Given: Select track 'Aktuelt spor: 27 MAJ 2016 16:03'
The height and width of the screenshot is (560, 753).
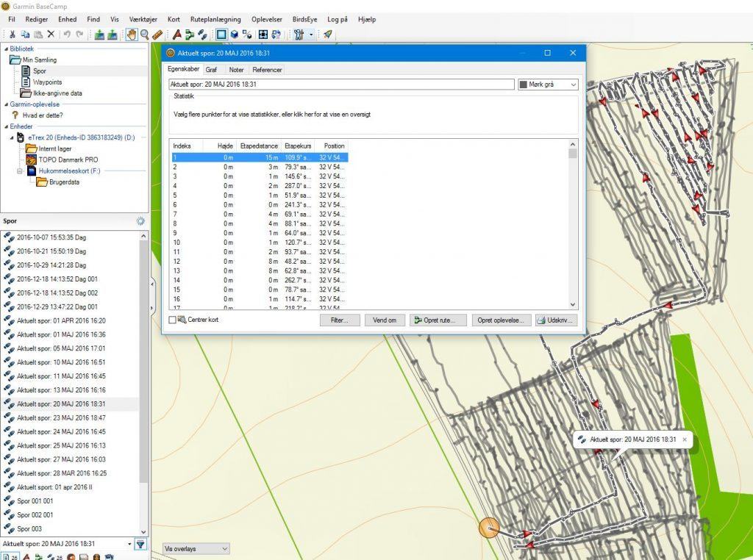Looking at the screenshot, I should (x=61, y=460).
